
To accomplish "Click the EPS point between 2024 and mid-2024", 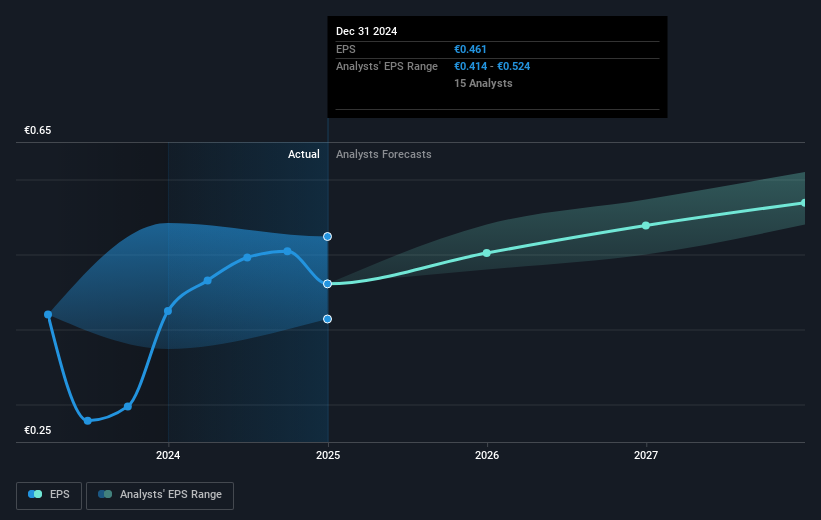I will pyautogui.click(x=207, y=281).
